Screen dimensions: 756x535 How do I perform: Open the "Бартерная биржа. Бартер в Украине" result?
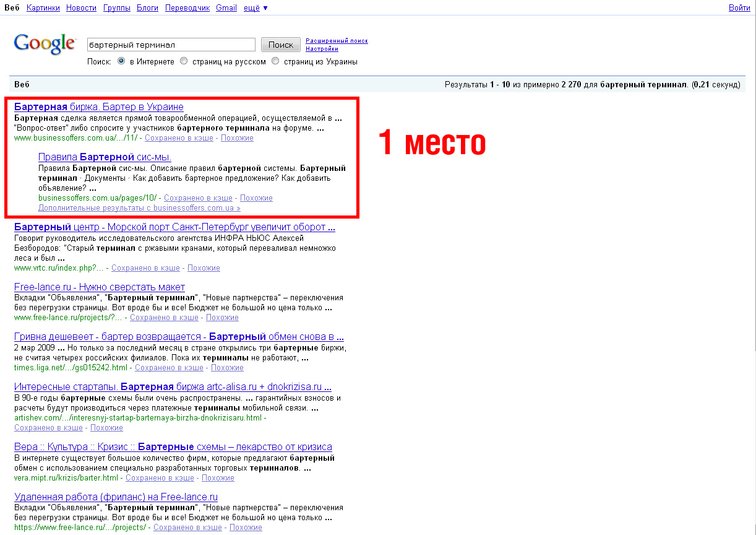pos(98,107)
